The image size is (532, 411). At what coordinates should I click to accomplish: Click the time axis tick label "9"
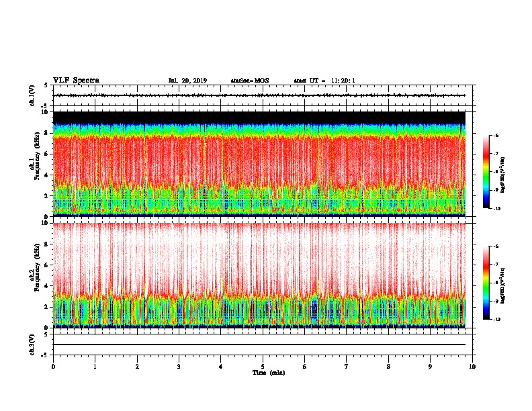(430, 366)
